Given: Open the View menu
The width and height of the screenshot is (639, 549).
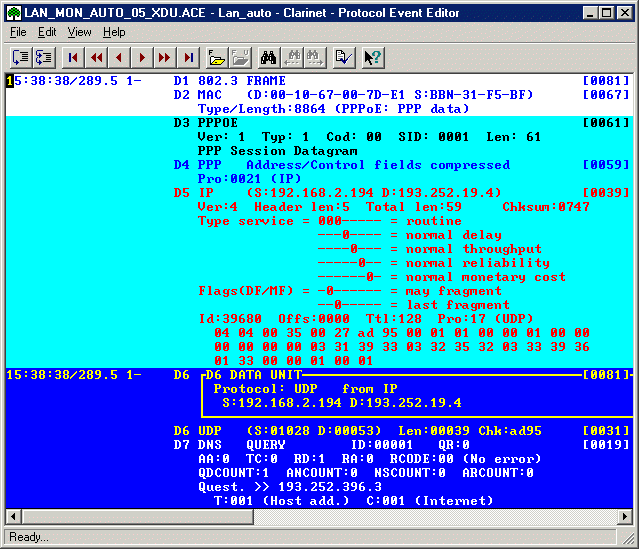Looking at the screenshot, I should 79,32.
